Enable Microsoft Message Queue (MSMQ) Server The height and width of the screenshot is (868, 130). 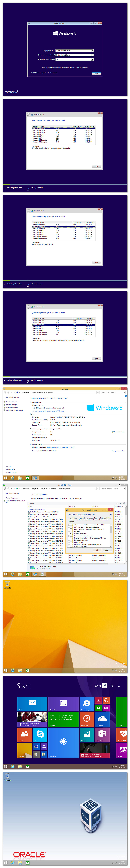point(71,545)
